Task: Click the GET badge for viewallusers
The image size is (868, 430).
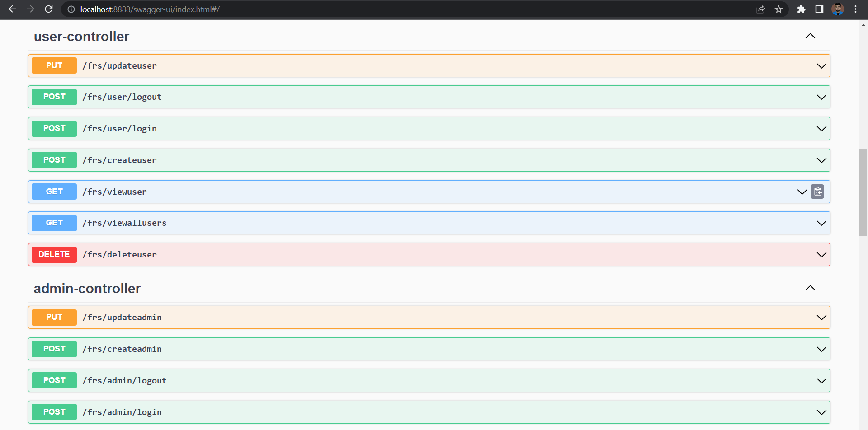Action: pyautogui.click(x=54, y=223)
